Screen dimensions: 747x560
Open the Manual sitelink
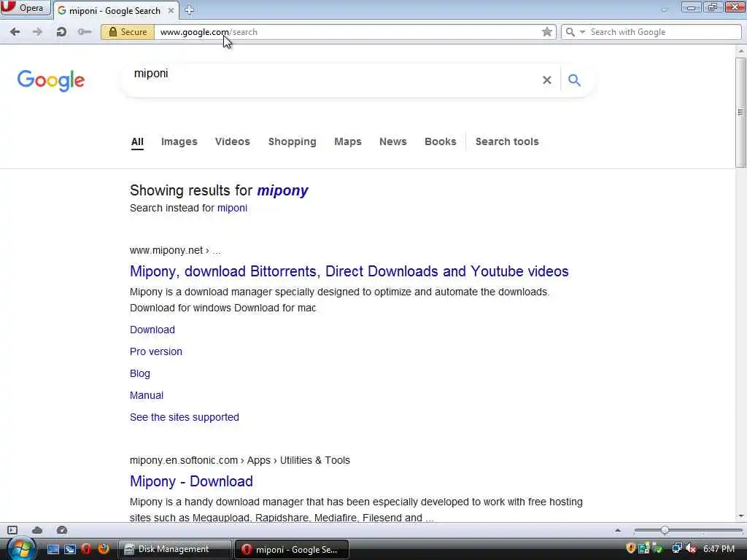146,395
